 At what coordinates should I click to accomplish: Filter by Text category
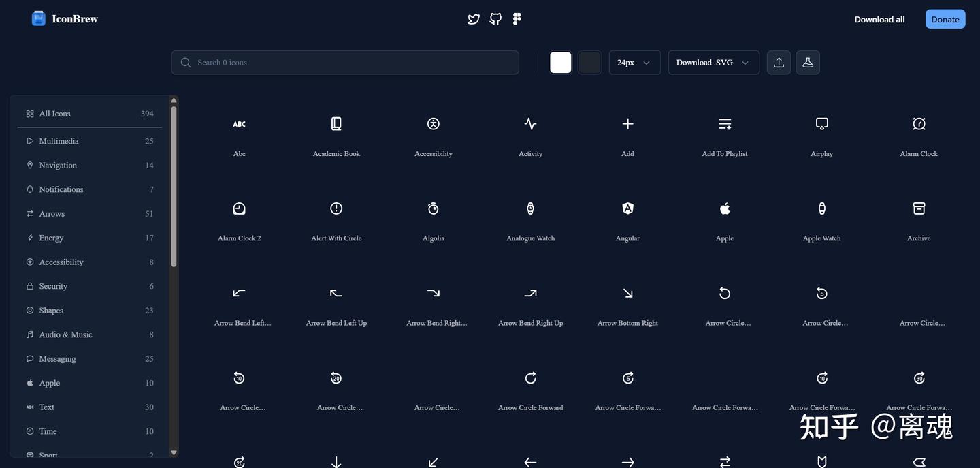click(x=90, y=407)
